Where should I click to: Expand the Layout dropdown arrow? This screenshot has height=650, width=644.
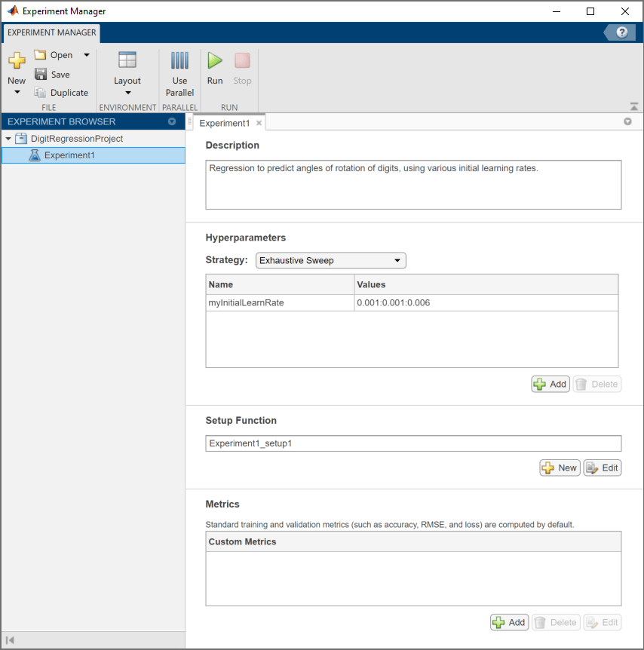[x=127, y=93]
